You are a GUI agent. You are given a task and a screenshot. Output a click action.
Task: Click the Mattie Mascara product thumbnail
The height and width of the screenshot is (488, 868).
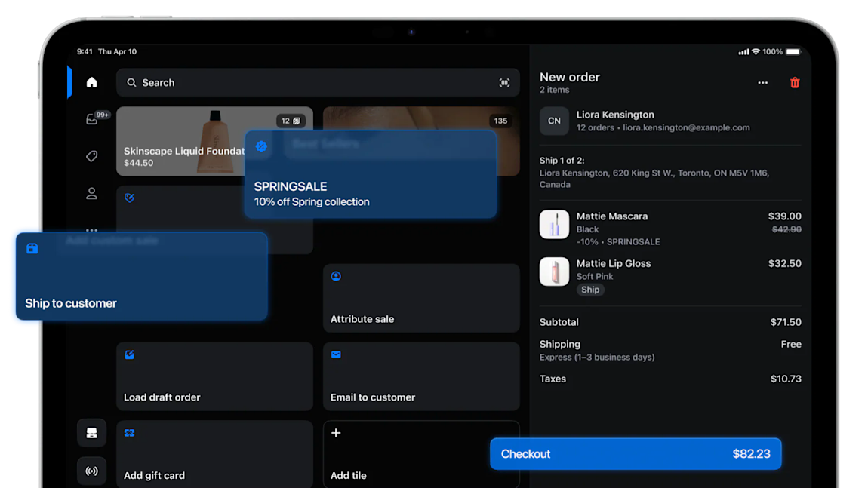pos(554,224)
